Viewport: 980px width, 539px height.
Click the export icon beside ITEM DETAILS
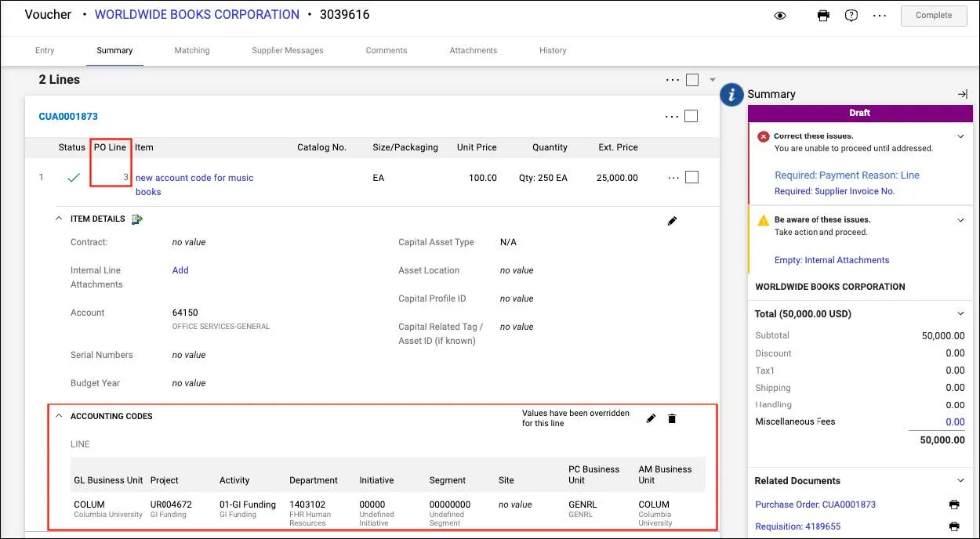(x=137, y=219)
